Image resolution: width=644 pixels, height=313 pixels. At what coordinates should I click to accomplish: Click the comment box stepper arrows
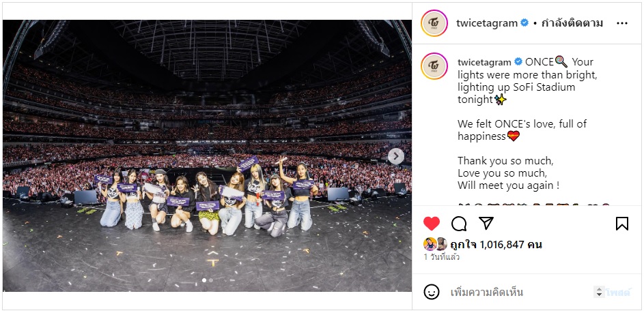[598, 292]
